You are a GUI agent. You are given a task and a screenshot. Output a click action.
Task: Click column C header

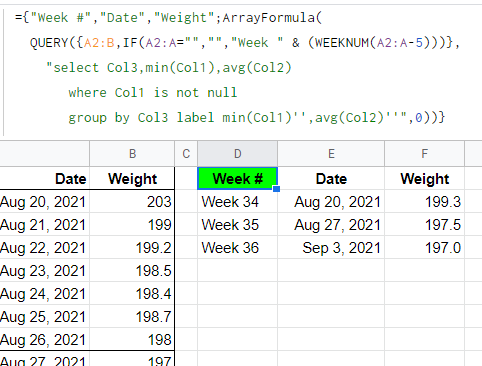[x=186, y=154]
